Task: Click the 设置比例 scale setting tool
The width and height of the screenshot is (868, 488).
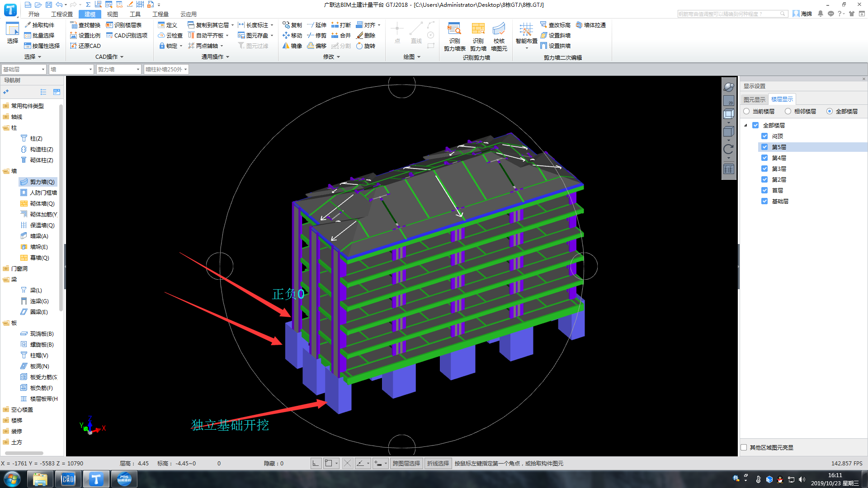Action: pos(85,35)
